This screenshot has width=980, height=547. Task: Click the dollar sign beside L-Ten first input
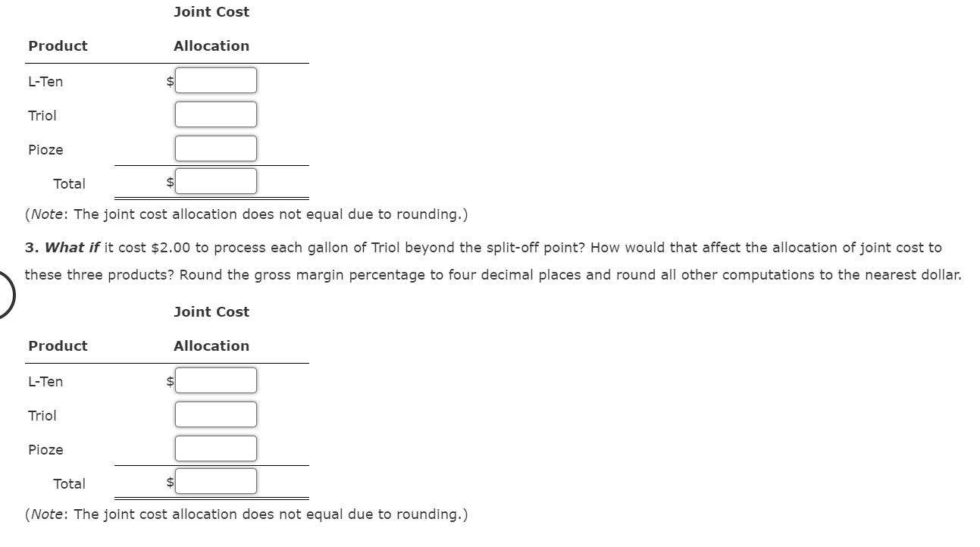coord(168,80)
